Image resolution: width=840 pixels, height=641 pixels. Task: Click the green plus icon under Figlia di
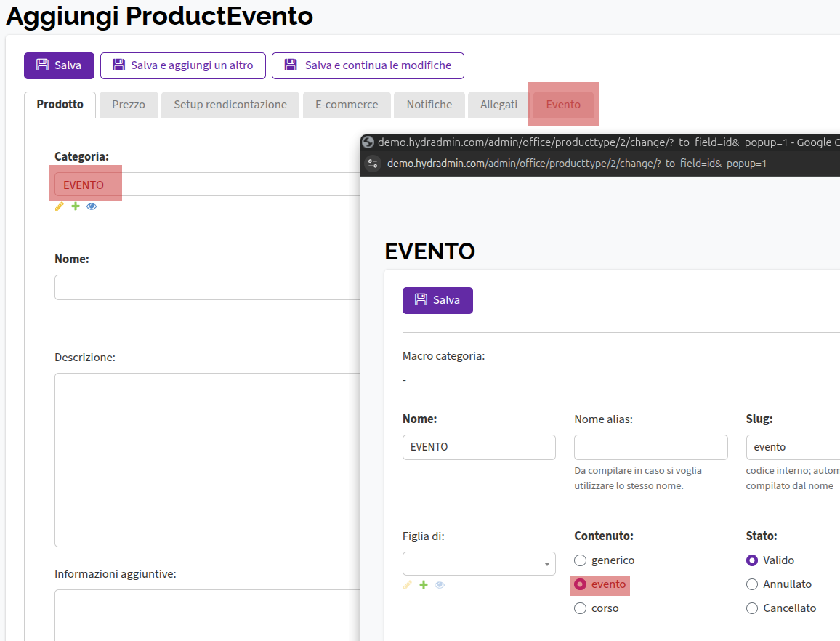[424, 585]
